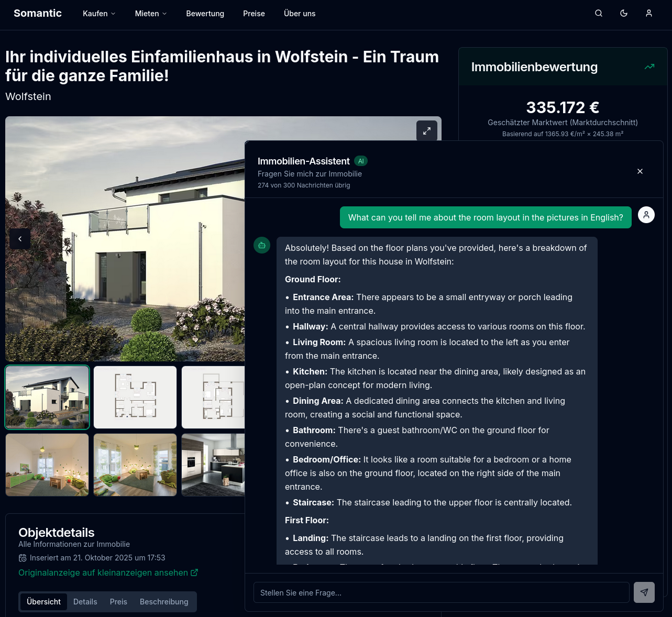Expand the image to fullscreen view

point(427,131)
